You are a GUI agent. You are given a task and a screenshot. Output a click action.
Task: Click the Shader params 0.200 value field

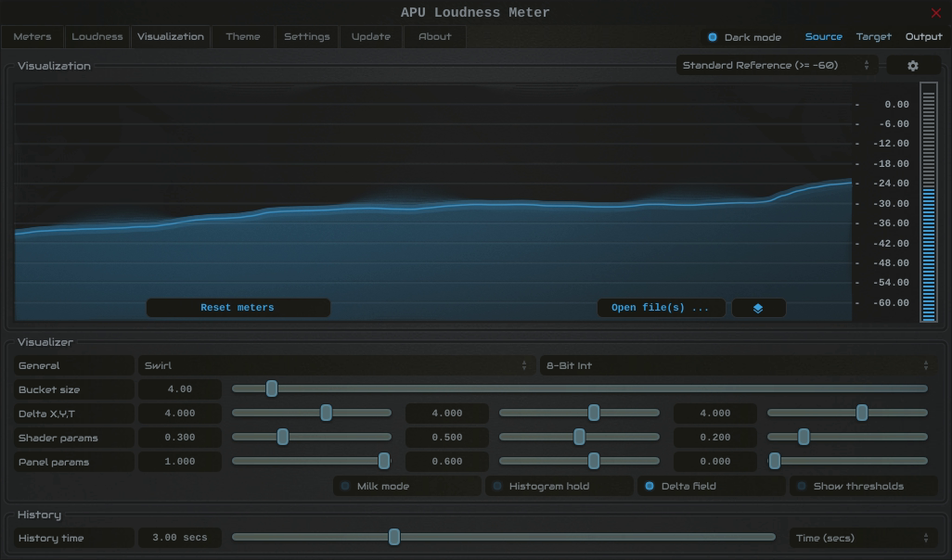coord(715,438)
